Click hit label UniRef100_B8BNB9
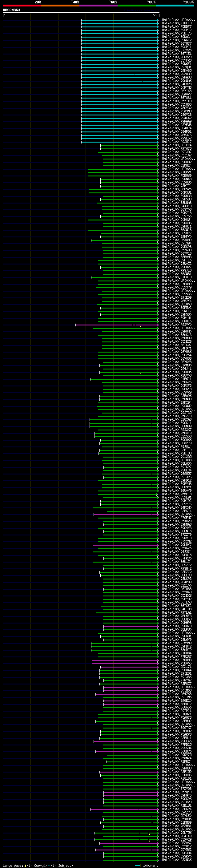This screenshot has width=197, height=868. click(176, 426)
